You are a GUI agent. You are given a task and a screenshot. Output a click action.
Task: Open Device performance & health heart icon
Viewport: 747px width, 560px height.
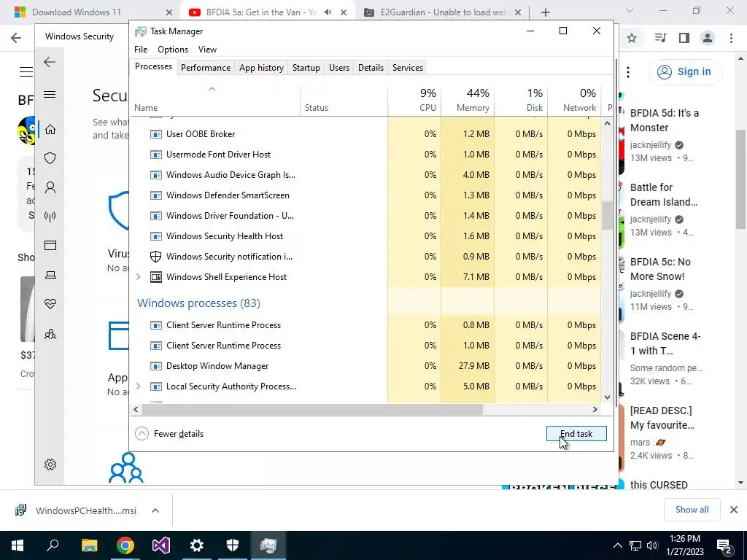tap(50, 304)
